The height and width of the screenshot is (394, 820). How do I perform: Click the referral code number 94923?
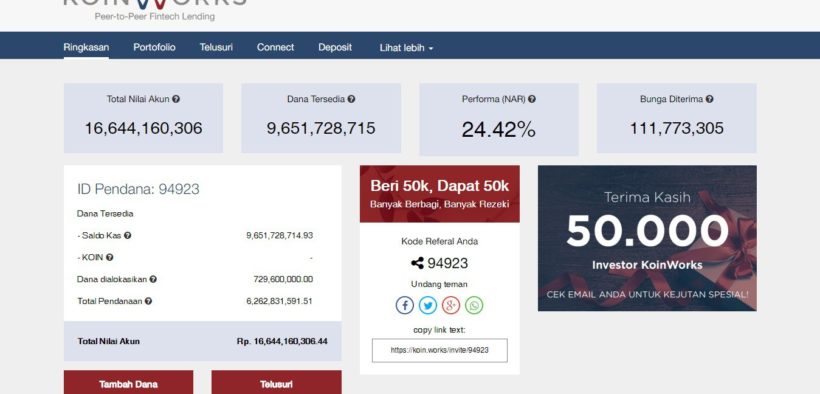[x=448, y=263]
